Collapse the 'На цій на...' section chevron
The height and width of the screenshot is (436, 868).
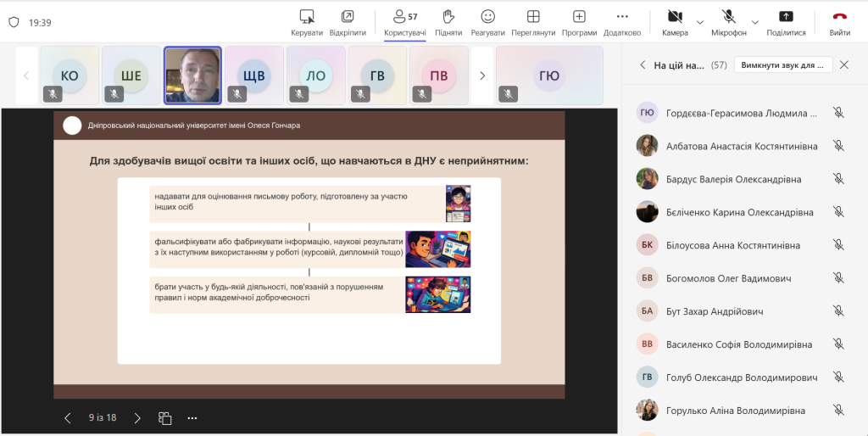643,64
